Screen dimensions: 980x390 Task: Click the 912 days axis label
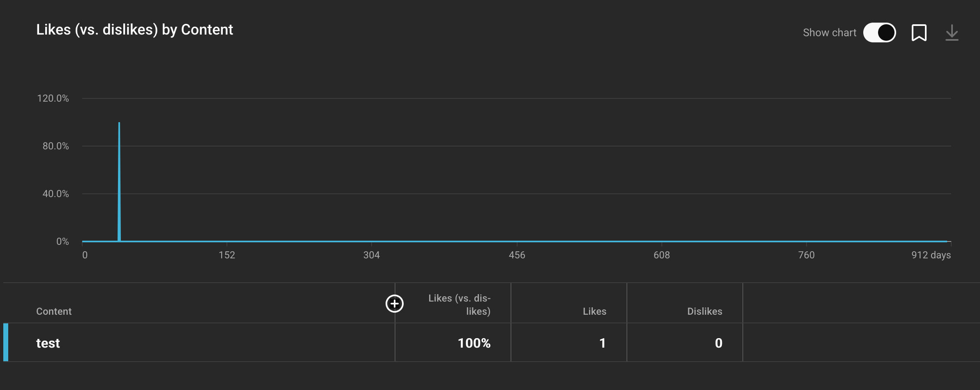click(x=931, y=255)
